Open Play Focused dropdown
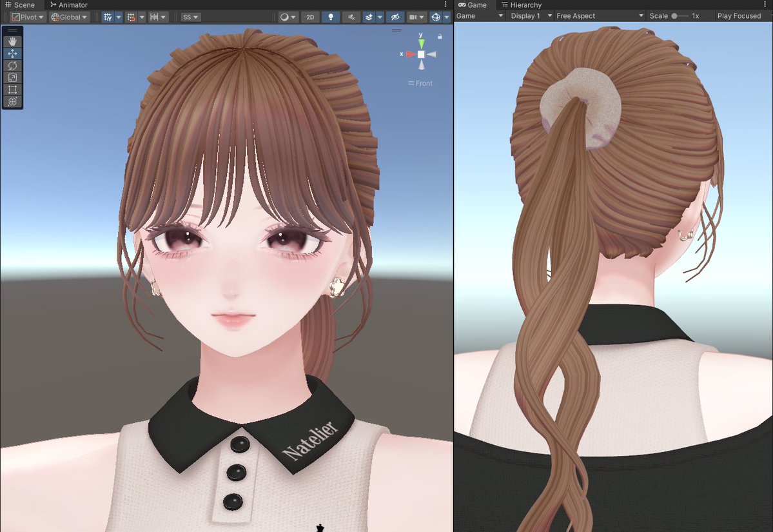The height and width of the screenshot is (532, 773). point(743,15)
